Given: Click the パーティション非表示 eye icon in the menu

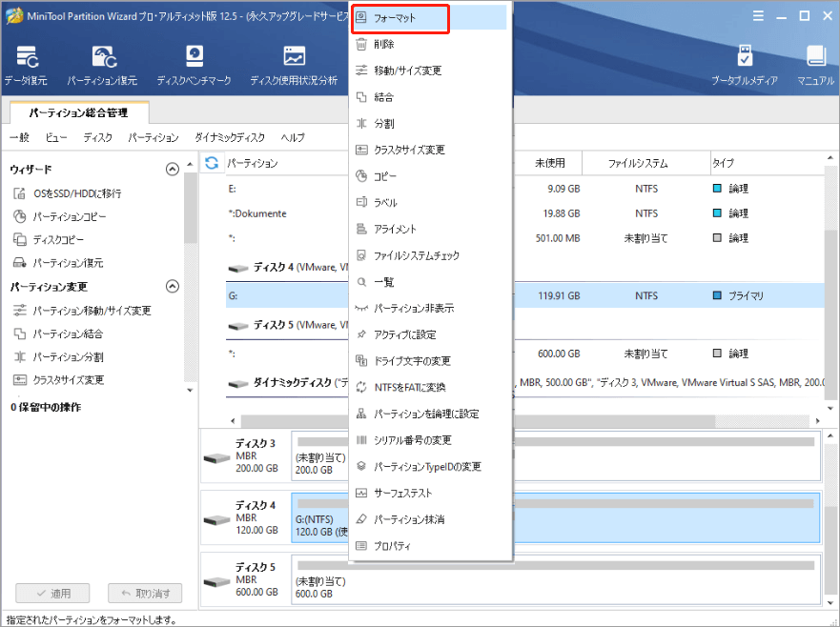Looking at the screenshot, I should pyautogui.click(x=361, y=308).
